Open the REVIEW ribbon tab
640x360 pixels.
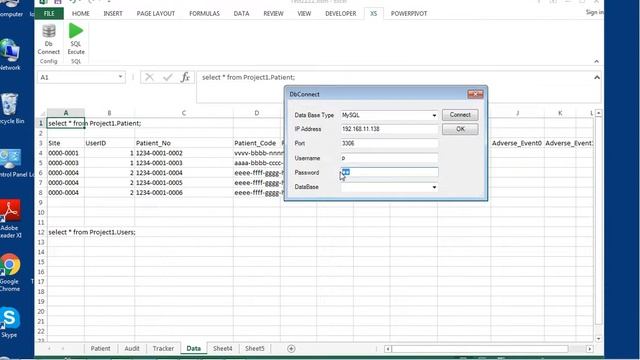click(273, 13)
